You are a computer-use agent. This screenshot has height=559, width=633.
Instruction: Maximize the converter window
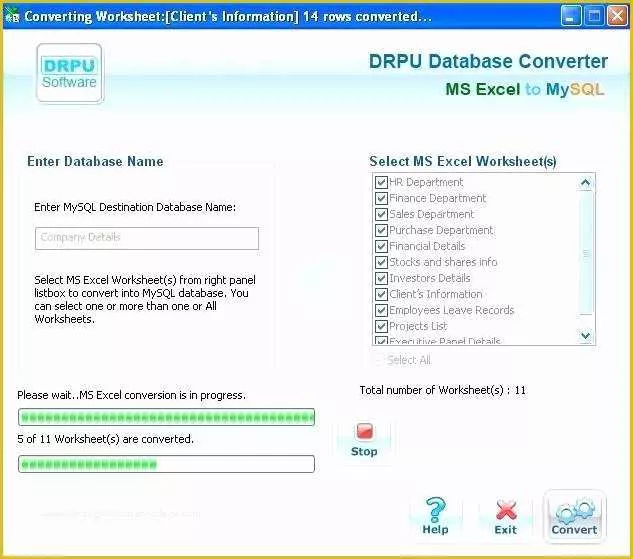(594, 16)
